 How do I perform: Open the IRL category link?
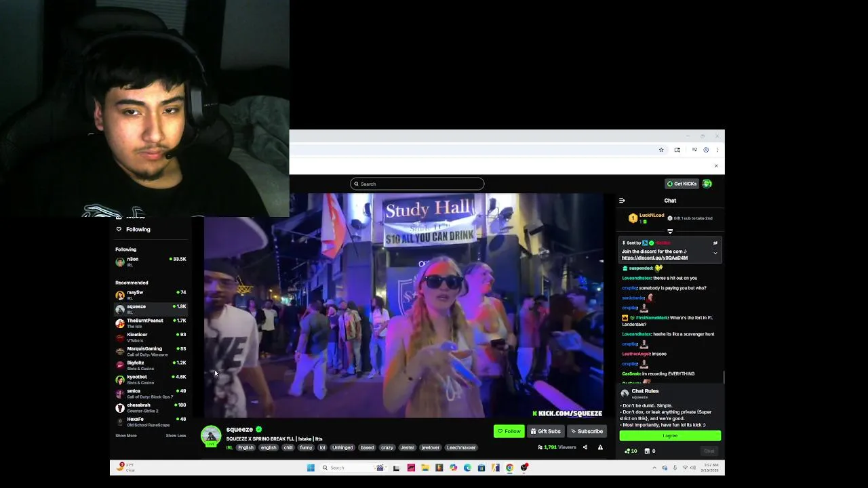coord(230,447)
